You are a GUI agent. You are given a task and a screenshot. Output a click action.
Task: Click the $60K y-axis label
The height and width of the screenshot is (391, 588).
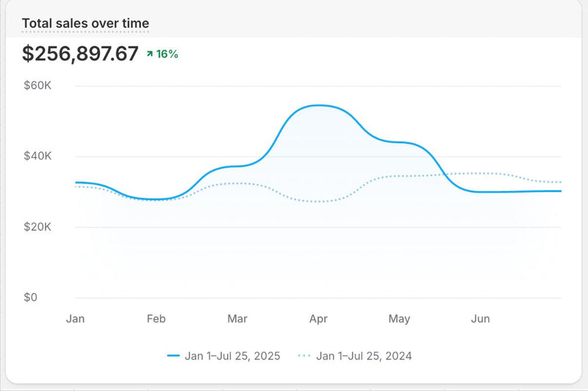pos(37,86)
